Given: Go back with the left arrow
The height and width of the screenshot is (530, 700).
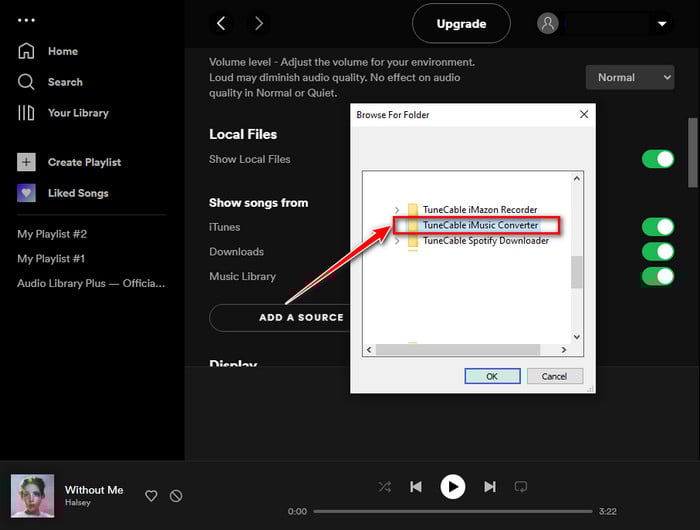Looking at the screenshot, I should point(221,23).
